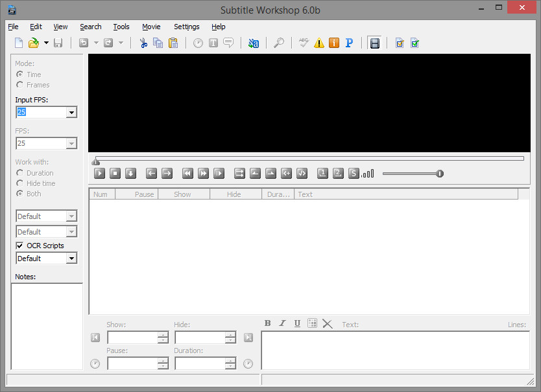Viewport: 541px width, 392px height.
Task: Click the right arrow next subtitle button
Action: 167,174
